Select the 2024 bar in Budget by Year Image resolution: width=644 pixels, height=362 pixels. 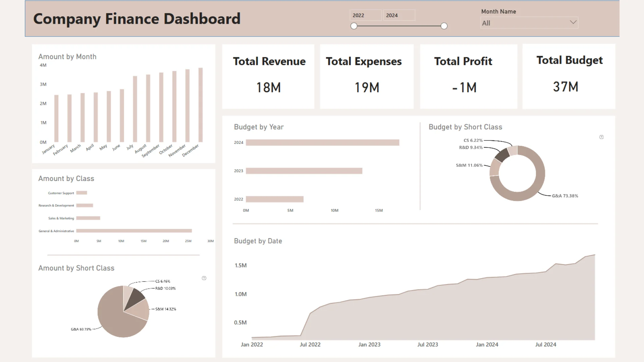[x=322, y=142]
